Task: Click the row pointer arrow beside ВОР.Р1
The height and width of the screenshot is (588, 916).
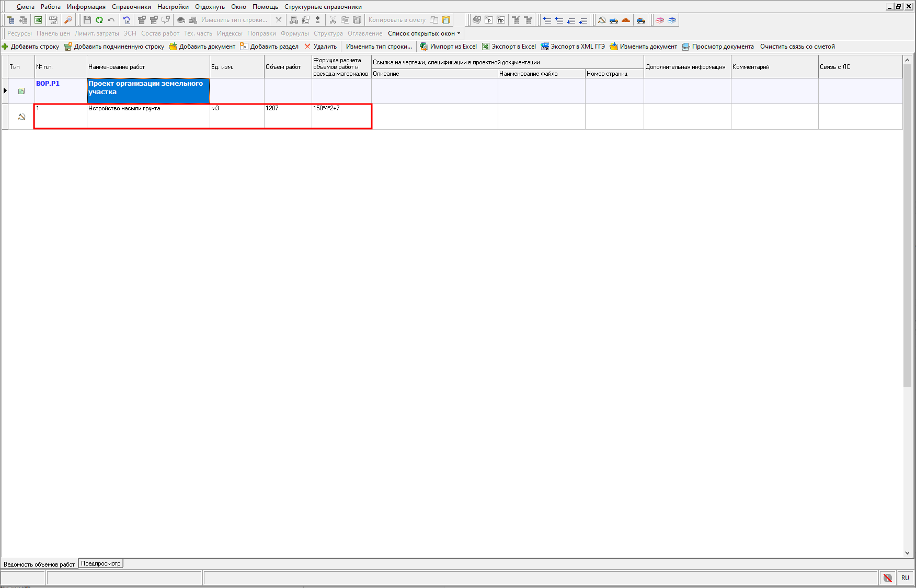Action: (5, 91)
